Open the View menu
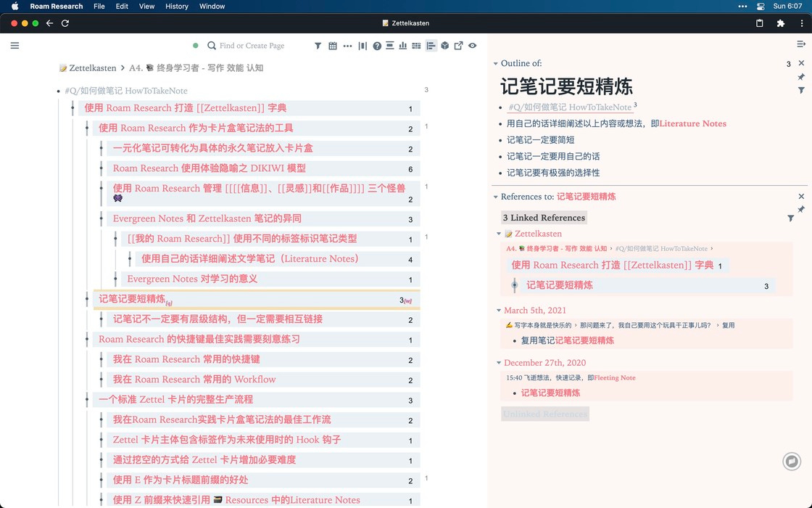Viewport: 812px width, 508px height. (x=146, y=7)
